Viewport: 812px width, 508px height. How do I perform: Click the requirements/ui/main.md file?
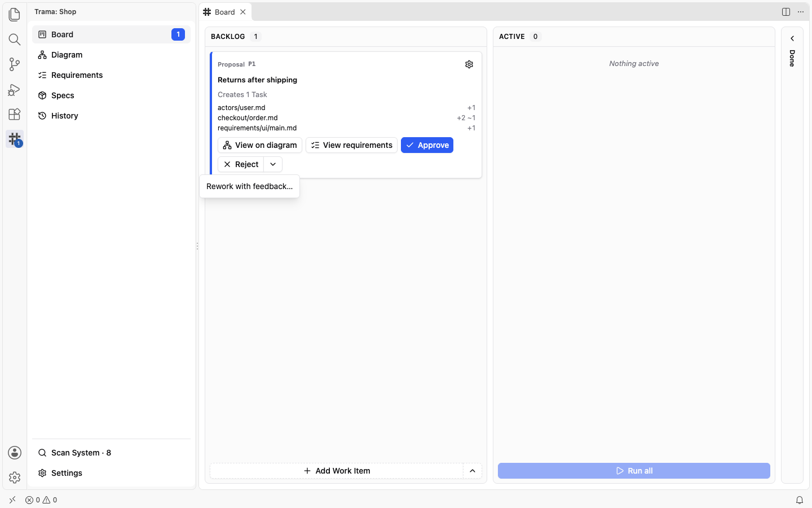257,128
